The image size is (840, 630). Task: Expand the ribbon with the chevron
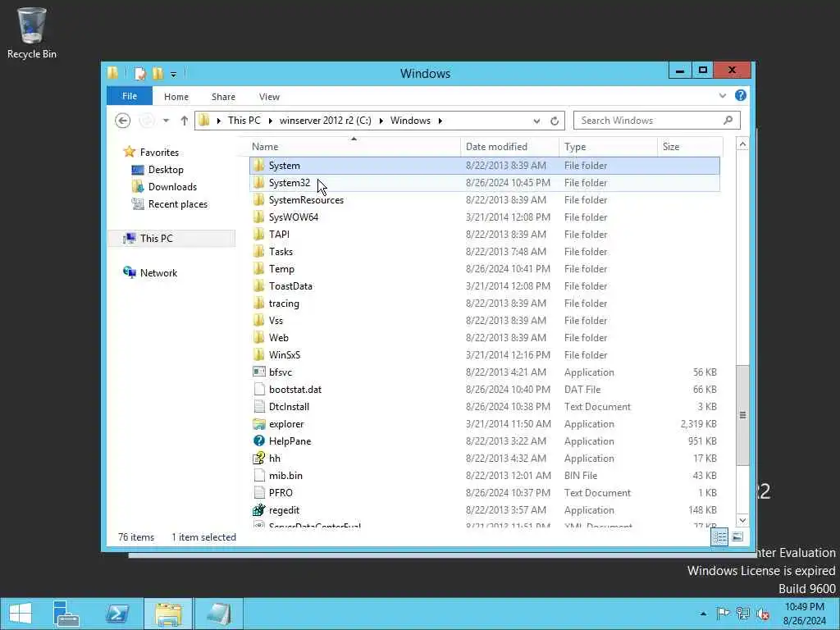click(722, 96)
